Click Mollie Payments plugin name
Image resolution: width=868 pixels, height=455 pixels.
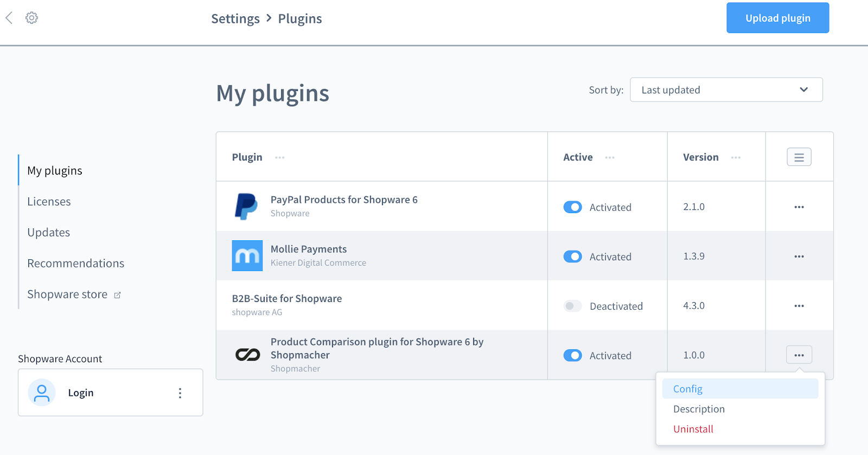pyautogui.click(x=309, y=249)
